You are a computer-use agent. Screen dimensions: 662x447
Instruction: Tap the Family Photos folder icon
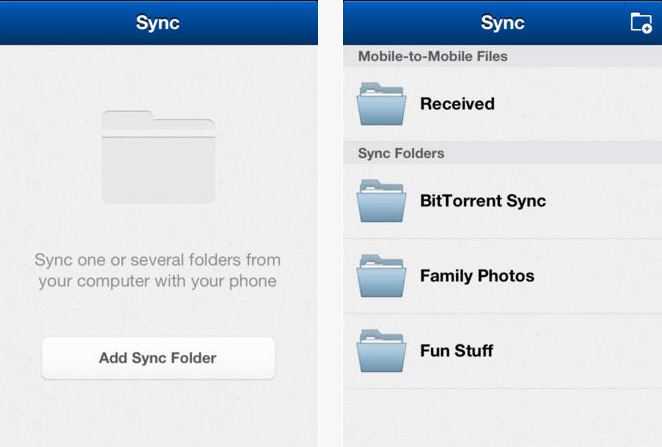pyautogui.click(x=381, y=276)
